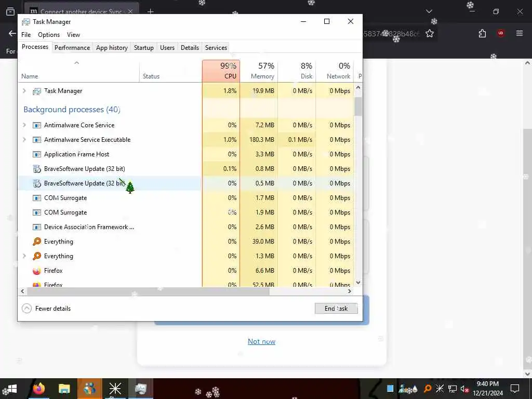Click the Application Frame Host process icon
Image resolution: width=532 pixels, height=399 pixels.
(37, 154)
